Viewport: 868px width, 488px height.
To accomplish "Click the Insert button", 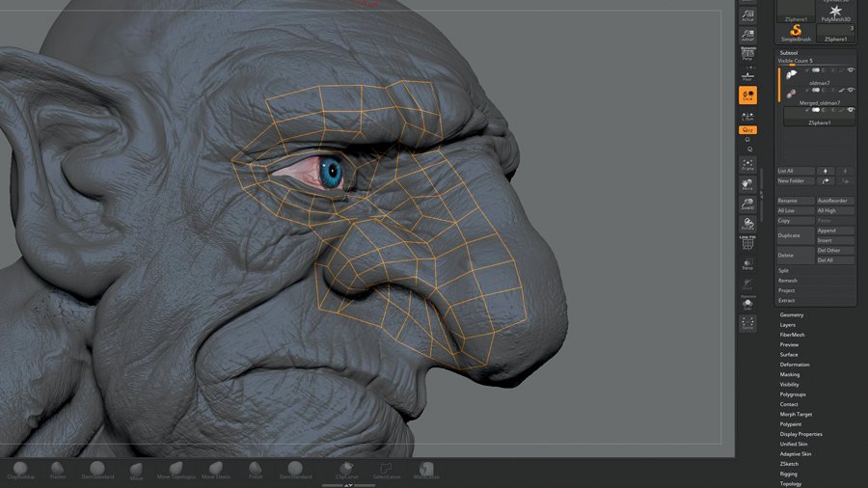I will tap(835, 241).
